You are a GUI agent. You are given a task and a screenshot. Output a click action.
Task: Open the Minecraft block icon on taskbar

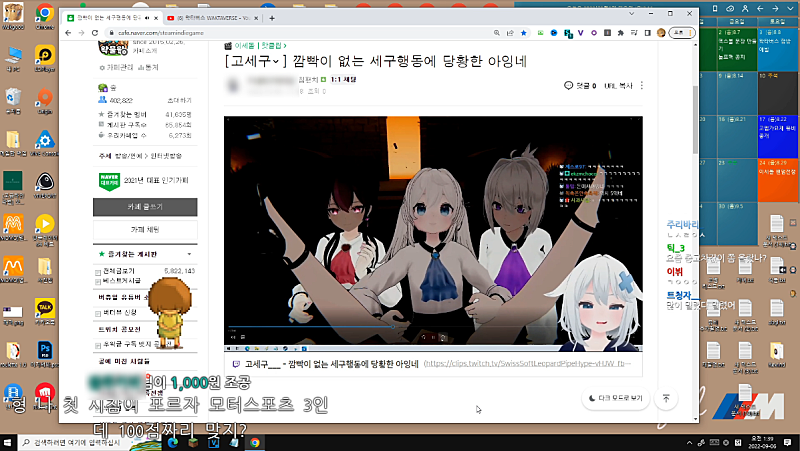coord(193,442)
